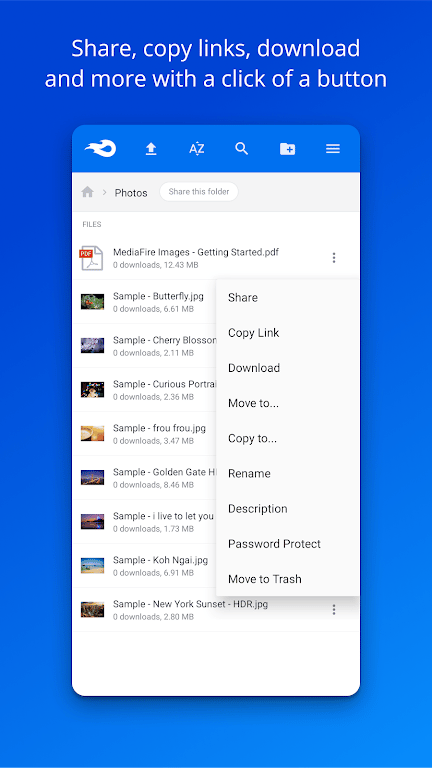432x768 pixels.
Task: Choose Move to Trash
Action: point(265,579)
